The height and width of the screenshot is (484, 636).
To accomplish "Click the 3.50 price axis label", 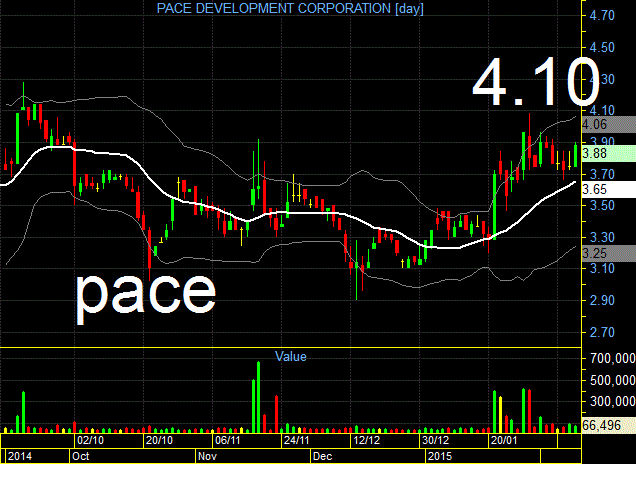I will [x=602, y=206].
